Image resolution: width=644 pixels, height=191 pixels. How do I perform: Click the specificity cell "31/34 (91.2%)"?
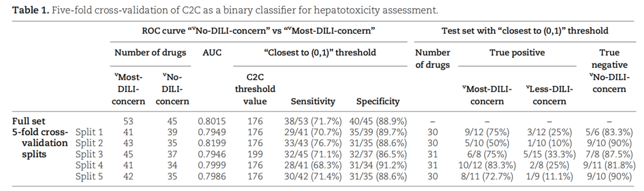point(378,165)
